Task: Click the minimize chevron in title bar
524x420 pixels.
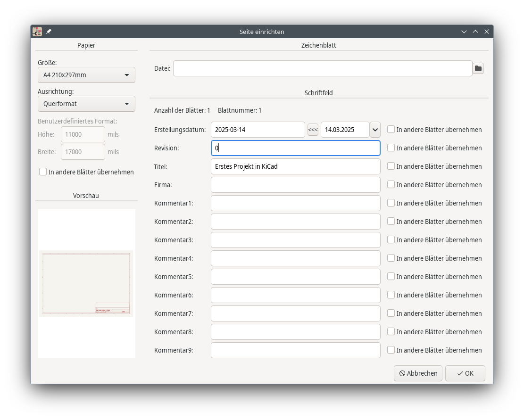Action: coord(464,32)
